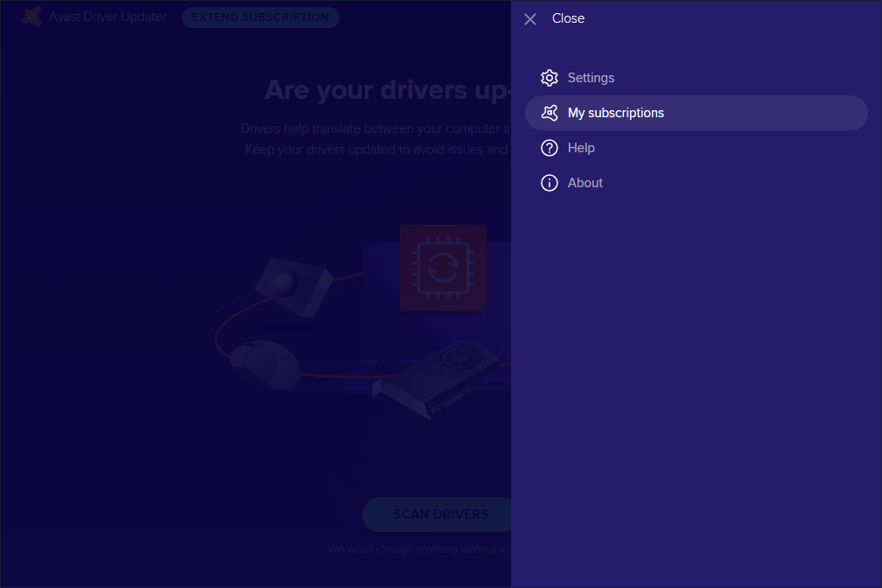This screenshot has height=588, width=882.
Task: Click the webcam illustration
Action: point(291,282)
